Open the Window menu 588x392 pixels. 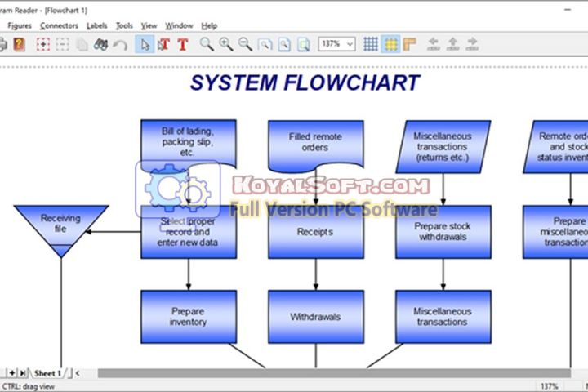[179, 26]
